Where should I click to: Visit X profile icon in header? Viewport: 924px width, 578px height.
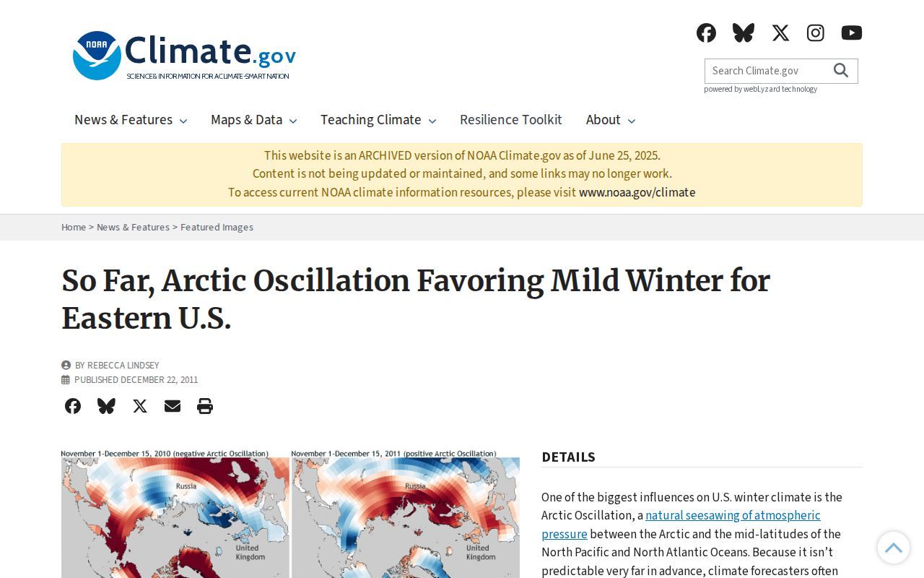coord(780,33)
